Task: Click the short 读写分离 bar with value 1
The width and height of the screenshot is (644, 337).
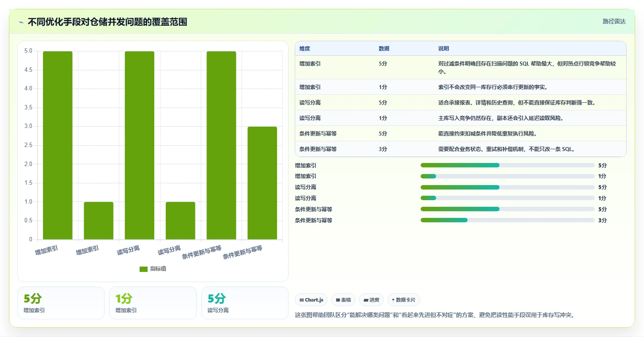Action: 180,221
